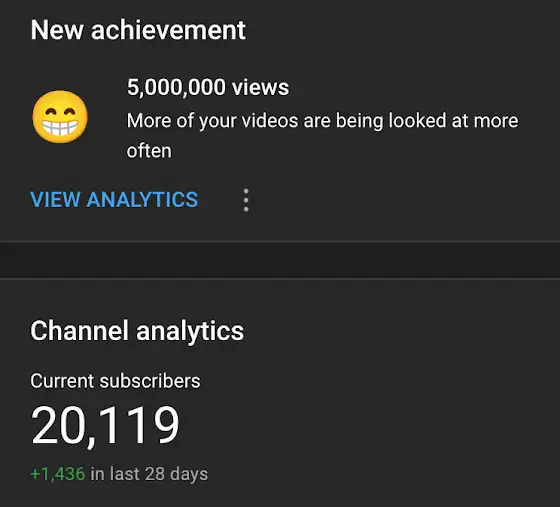Click the 20,119 subscriber count

105,425
